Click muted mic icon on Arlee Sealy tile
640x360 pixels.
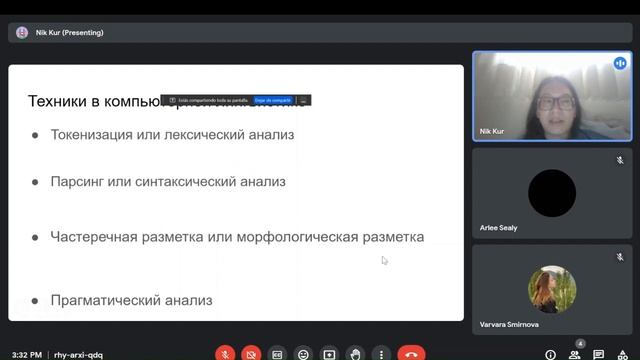[x=620, y=160]
